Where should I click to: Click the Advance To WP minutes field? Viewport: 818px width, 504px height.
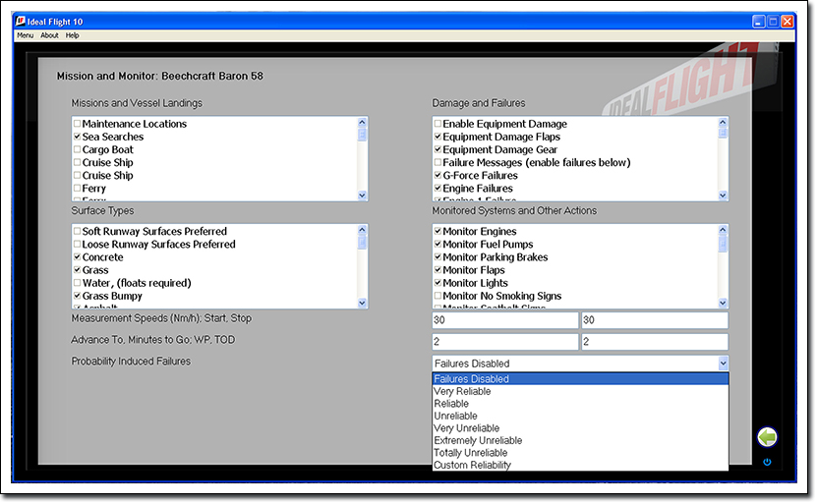click(505, 342)
